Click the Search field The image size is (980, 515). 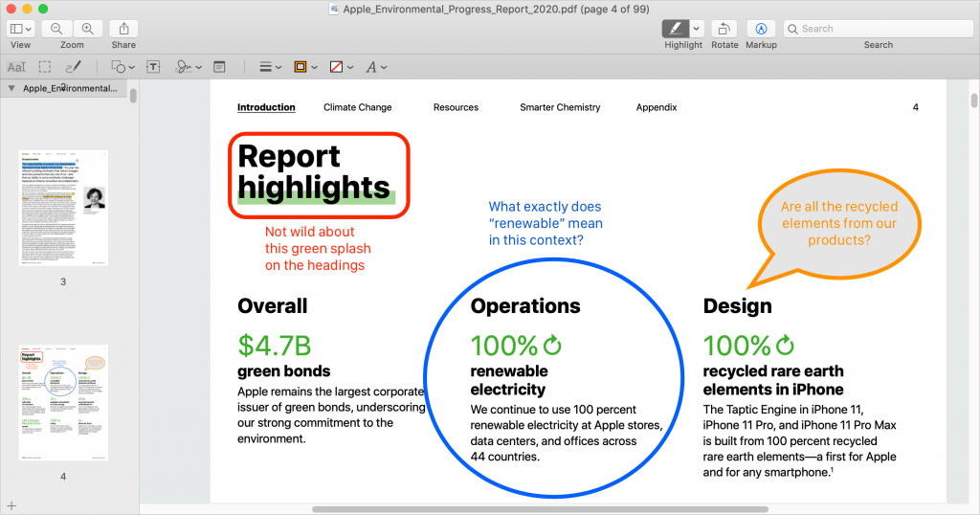click(878, 29)
